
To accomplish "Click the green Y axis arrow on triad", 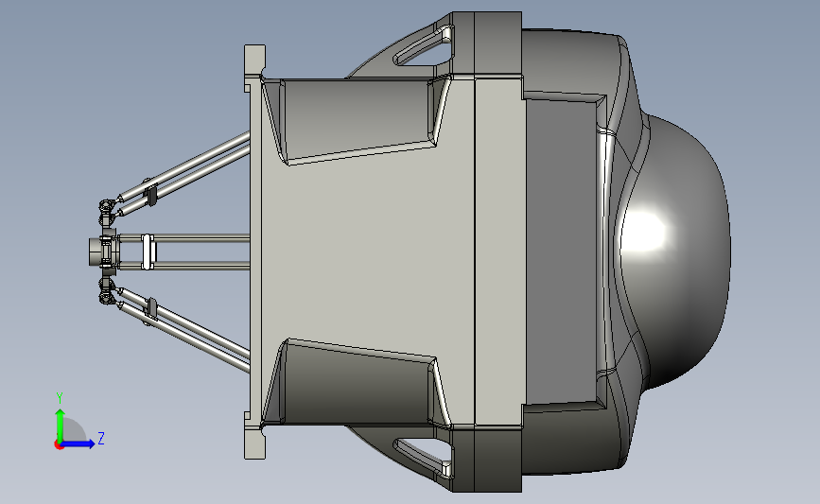I will coord(61,425).
